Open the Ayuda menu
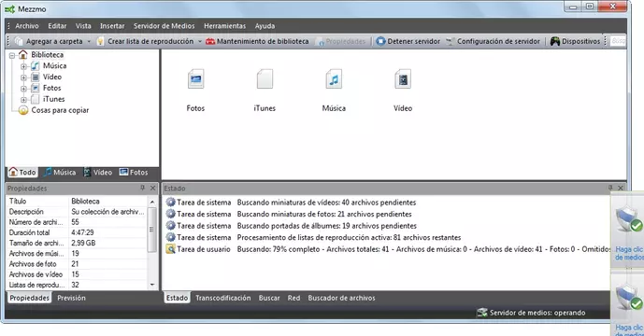Image resolution: width=644 pixels, height=336 pixels. click(265, 26)
